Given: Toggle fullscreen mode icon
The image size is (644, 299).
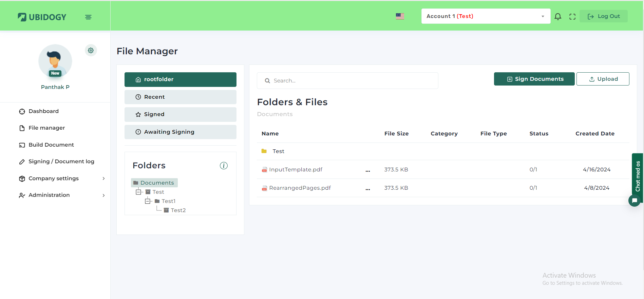Looking at the screenshot, I should point(572,16).
